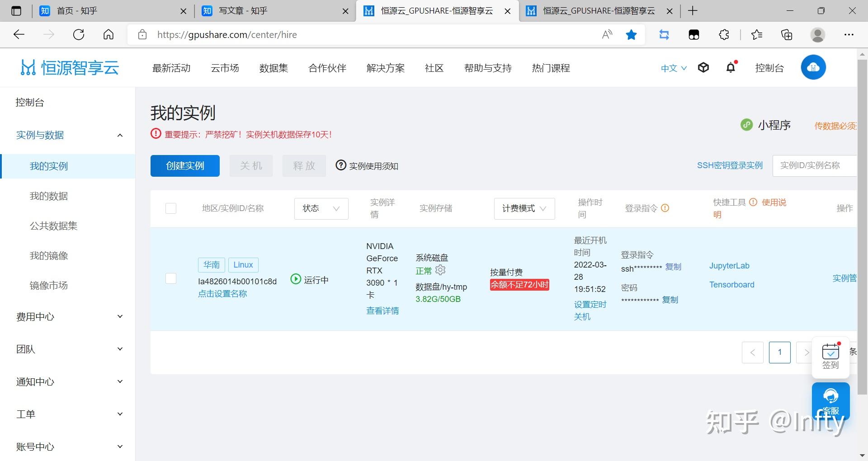Viewport: 868px width, 461px height.
Task: Click SSH密钥登录实例 link
Action: (730, 165)
